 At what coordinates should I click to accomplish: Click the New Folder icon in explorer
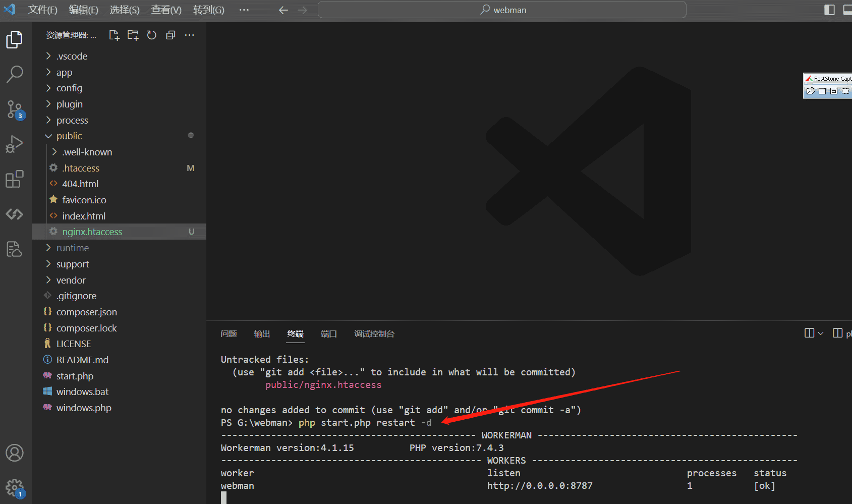click(x=133, y=35)
